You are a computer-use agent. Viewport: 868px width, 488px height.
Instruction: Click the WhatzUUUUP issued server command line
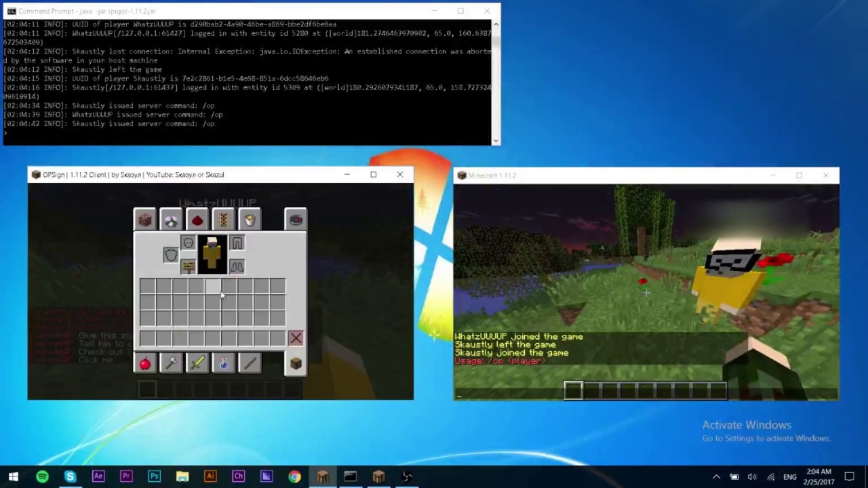click(113, 115)
